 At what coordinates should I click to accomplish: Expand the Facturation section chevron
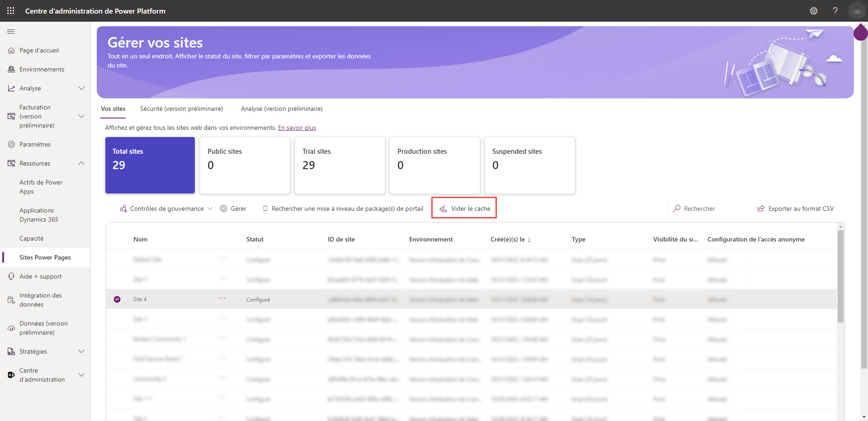click(x=81, y=116)
